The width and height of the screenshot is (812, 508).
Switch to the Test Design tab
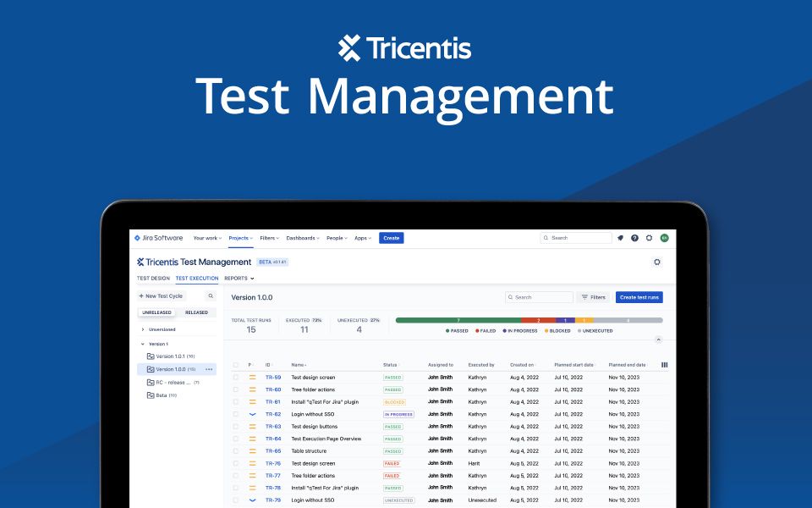click(153, 278)
